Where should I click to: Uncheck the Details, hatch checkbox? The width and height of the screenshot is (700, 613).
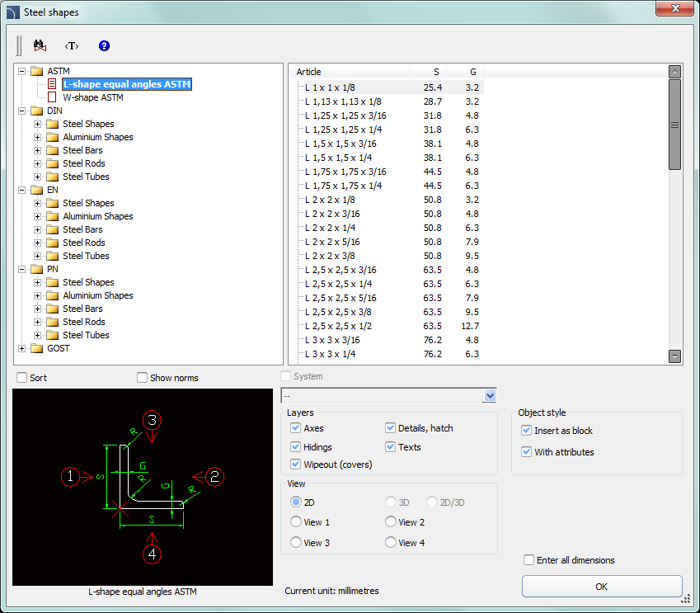tap(390, 428)
